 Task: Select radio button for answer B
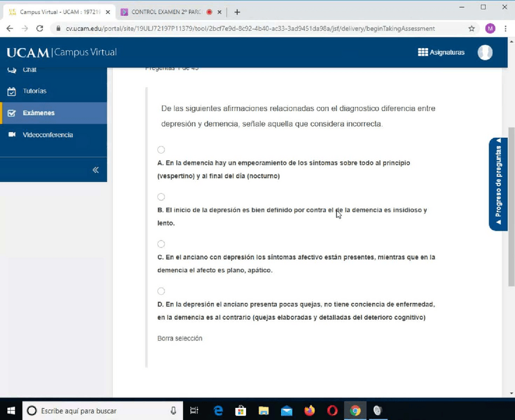[161, 197]
